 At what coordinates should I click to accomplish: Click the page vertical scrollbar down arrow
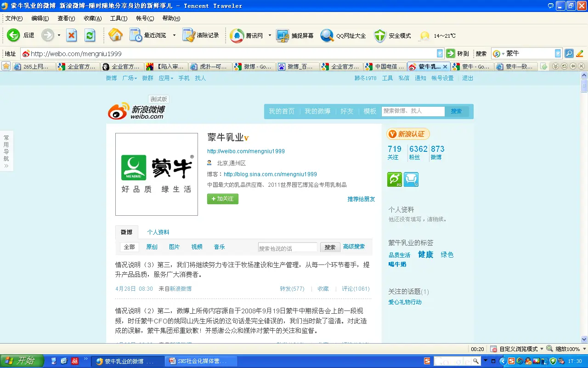tap(584, 339)
